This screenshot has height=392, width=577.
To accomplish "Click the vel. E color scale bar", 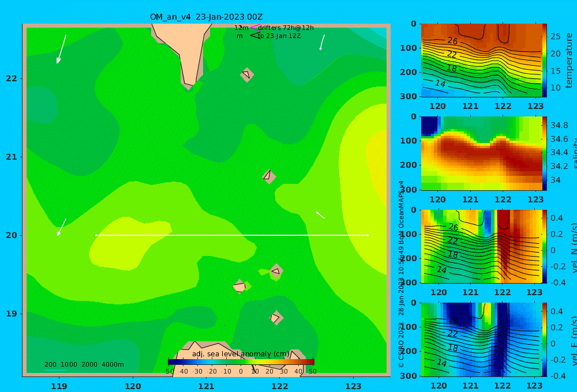I will [x=545, y=340].
